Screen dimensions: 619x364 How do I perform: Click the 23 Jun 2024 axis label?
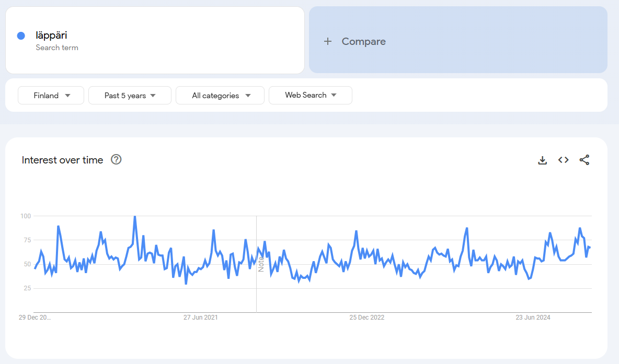click(533, 318)
